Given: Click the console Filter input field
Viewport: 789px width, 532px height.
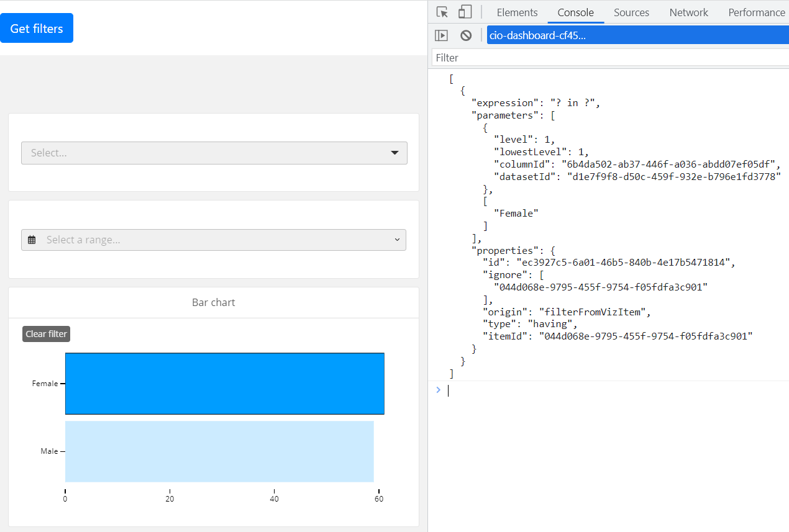Looking at the screenshot, I should click(609, 58).
